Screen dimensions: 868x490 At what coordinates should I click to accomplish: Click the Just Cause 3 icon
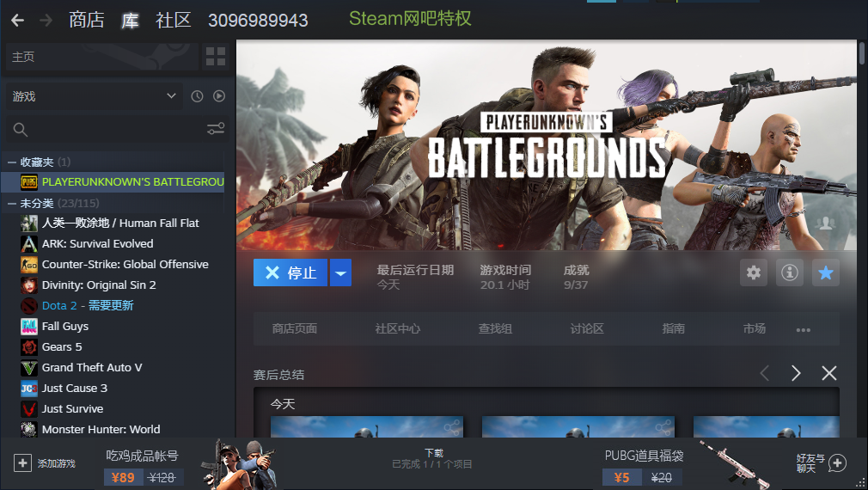click(x=28, y=388)
